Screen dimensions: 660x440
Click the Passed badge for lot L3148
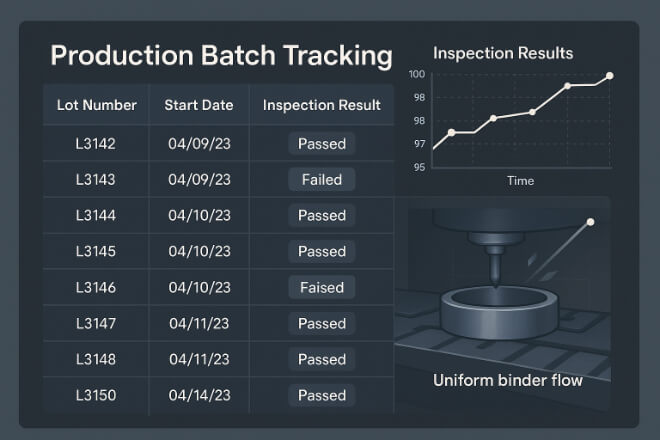click(x=321, y=360)
